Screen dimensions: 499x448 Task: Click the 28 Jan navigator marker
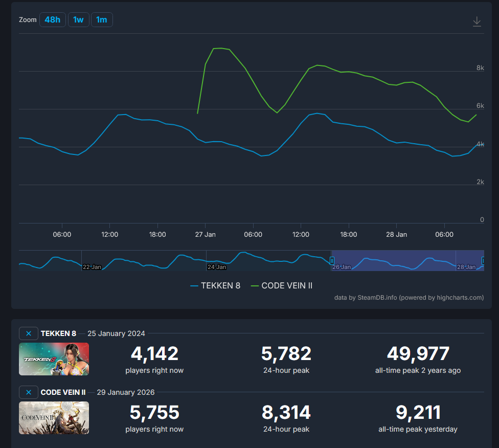[x=466, y=267]
